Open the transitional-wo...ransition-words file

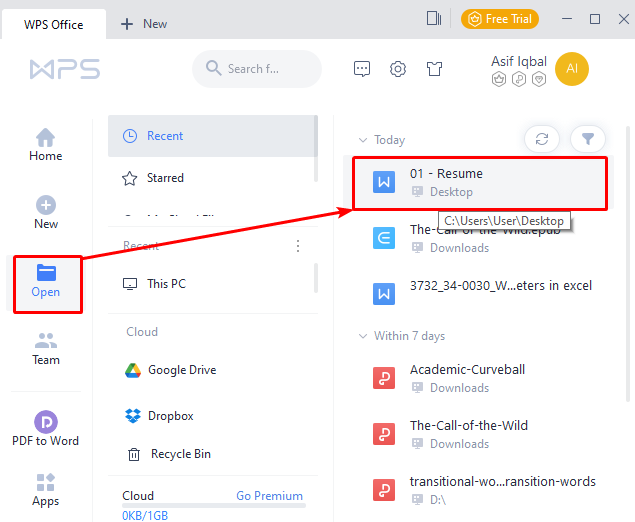point(503,481)
